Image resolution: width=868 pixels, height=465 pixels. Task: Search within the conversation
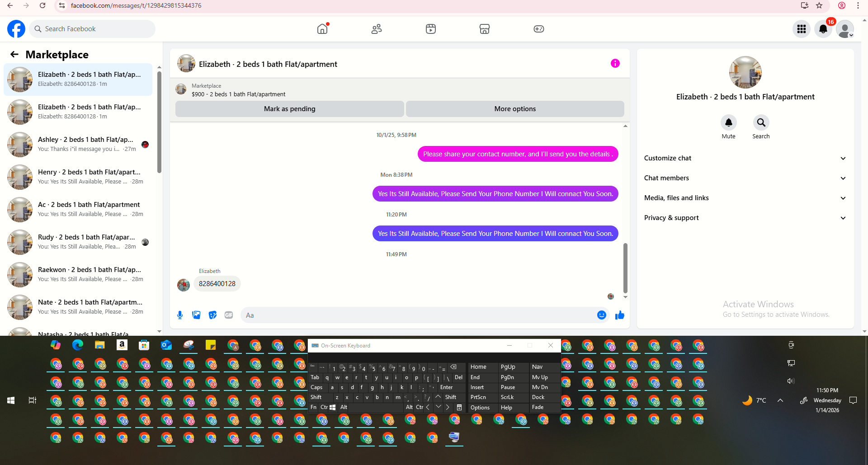pyautogui.click(x=761, y=122)
